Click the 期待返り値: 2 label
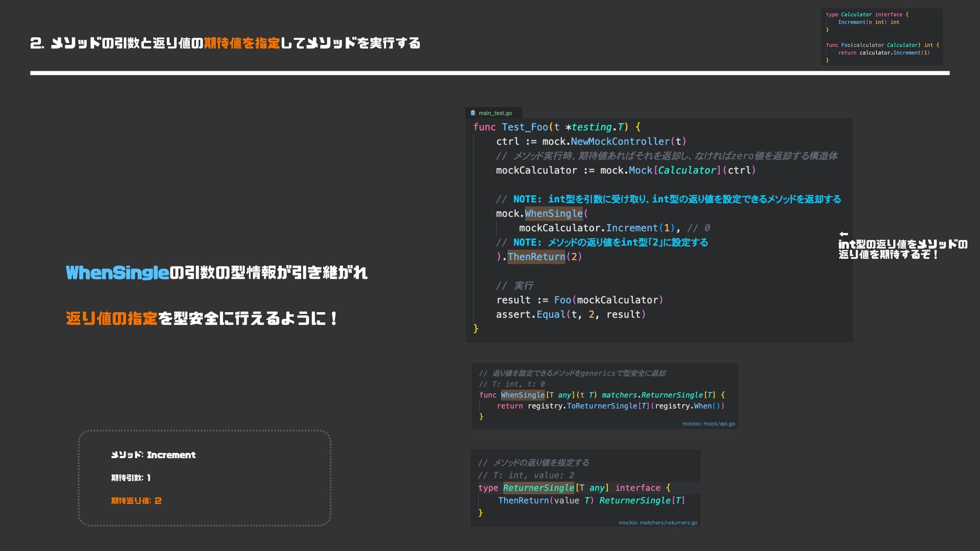Image resolution: width=980 pixels, height=551 pixels. (136, 501)
